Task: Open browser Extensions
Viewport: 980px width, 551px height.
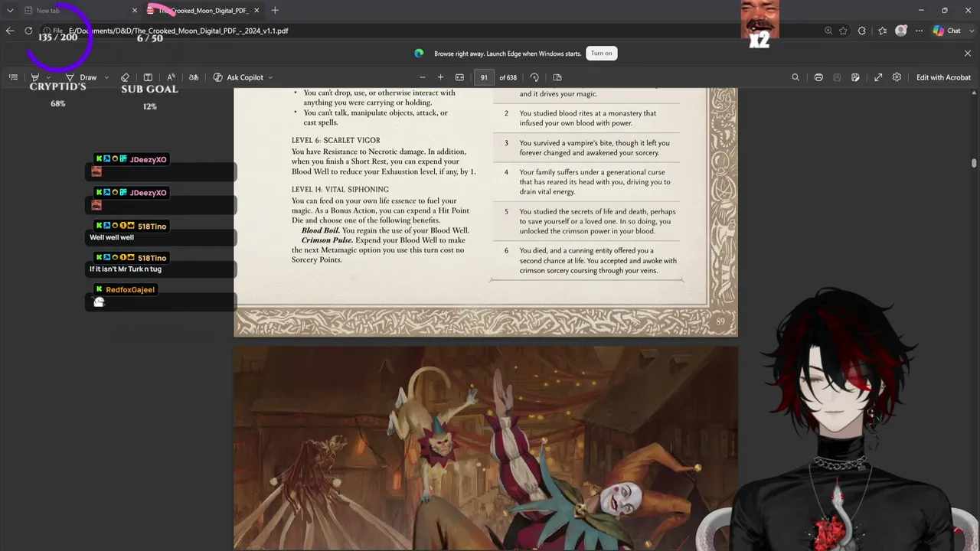Action: pyautogui.click(x=862, y=31)
